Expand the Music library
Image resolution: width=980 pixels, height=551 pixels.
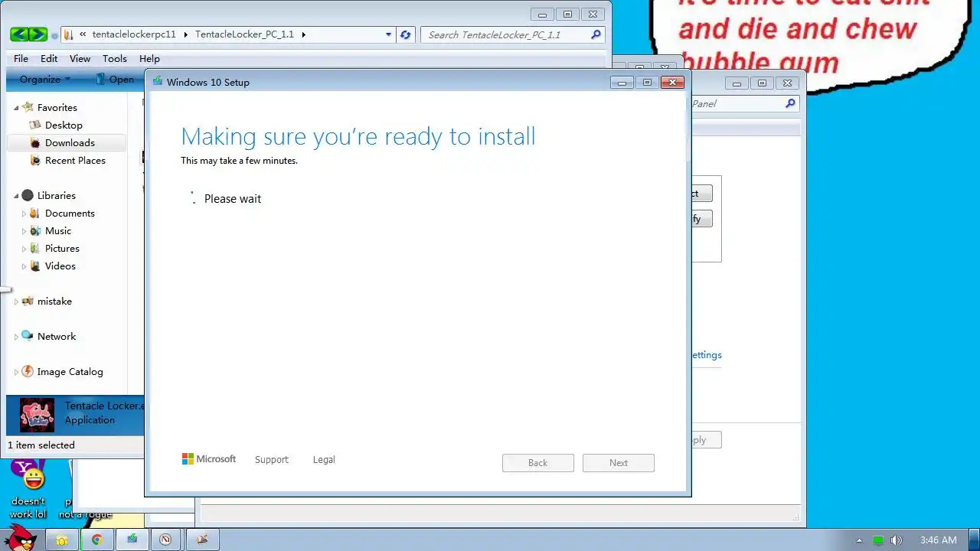[x=24, y=231]
